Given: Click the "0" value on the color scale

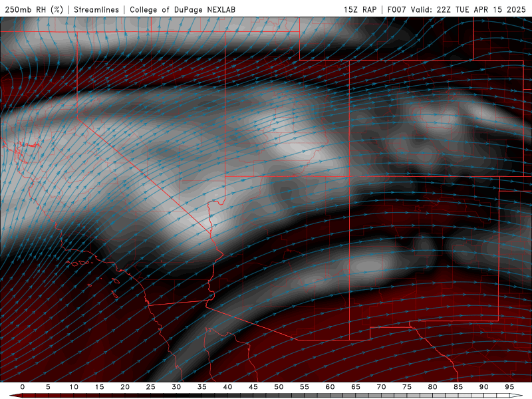Looking at the screenshot, I should click(23, 387).
